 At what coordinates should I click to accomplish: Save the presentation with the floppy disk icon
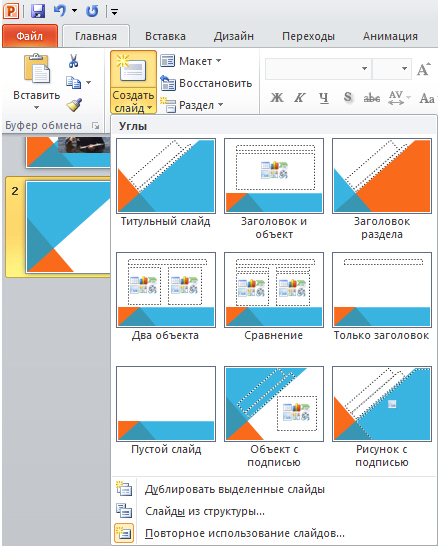tap(38, 11)
